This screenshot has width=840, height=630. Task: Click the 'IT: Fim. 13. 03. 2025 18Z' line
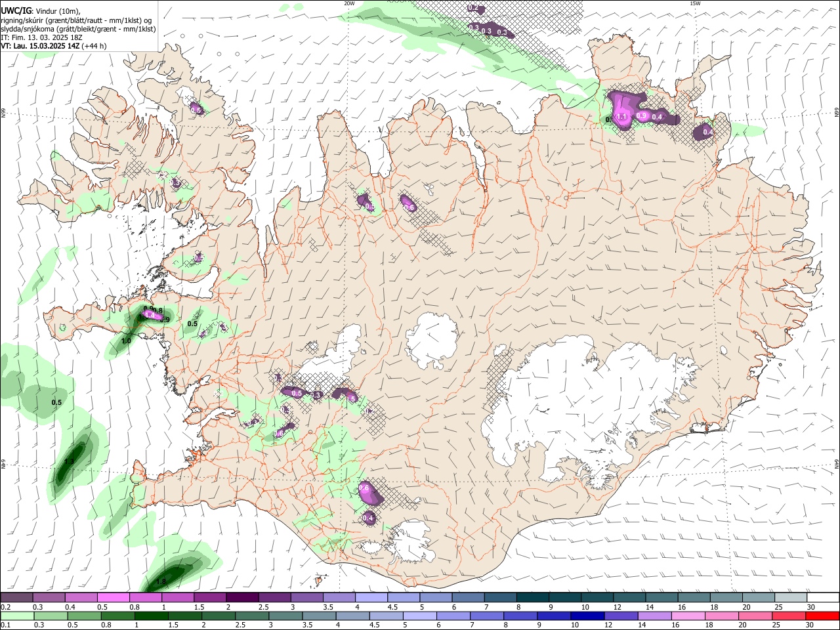click(x=41, y=37)
